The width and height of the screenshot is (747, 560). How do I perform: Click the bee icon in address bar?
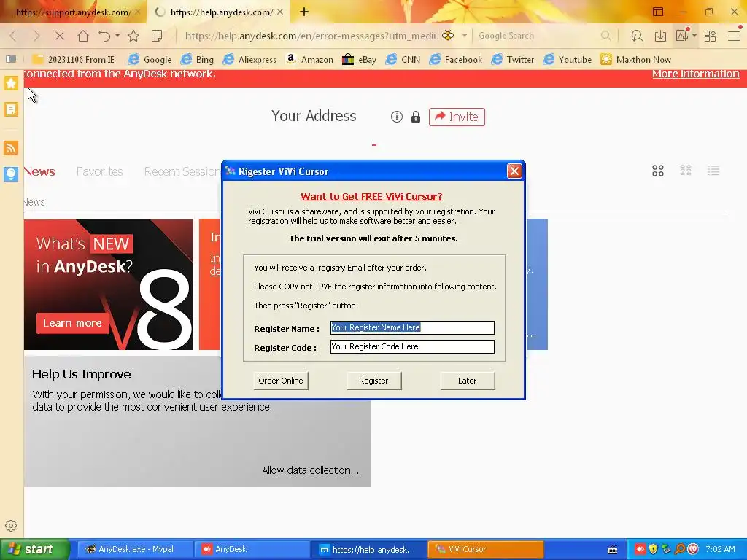click(448, 35)
